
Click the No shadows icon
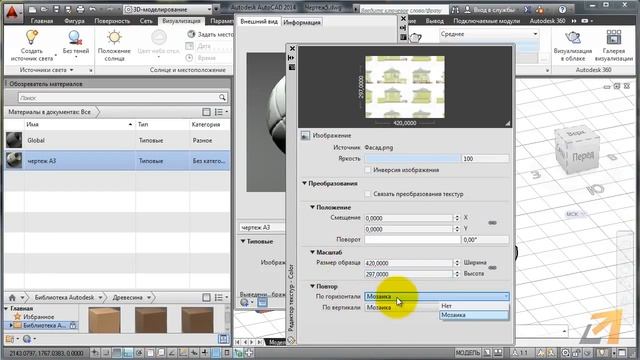75,38
